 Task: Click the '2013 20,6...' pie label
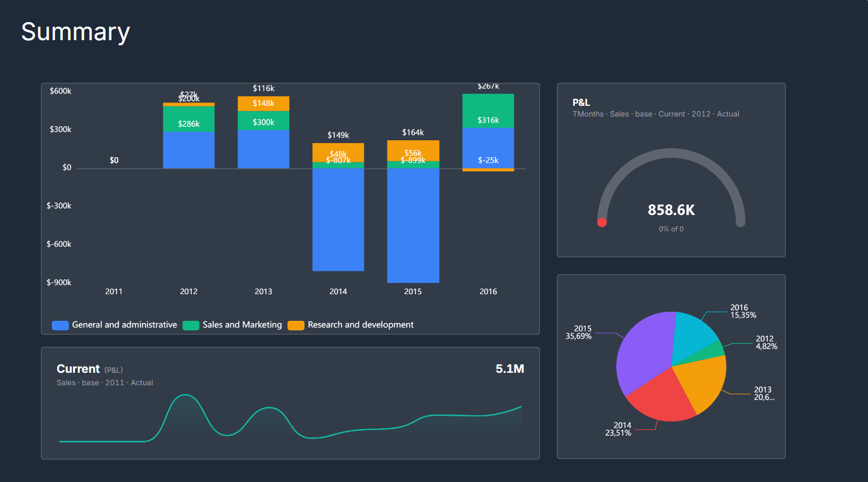pyautogui.click(x=764, y=393)
